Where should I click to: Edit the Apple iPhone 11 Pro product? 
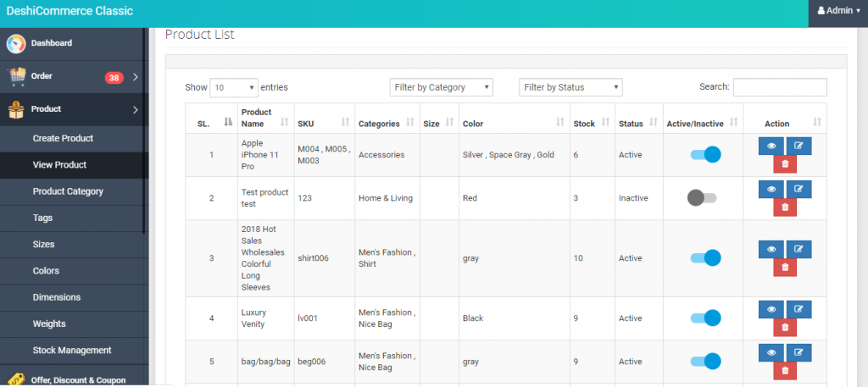click(x=798, y=147)
